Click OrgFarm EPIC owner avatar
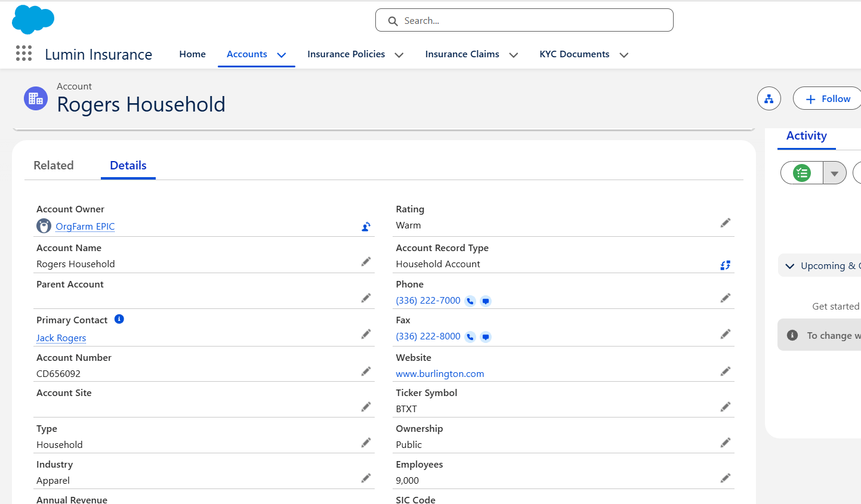 [x=44, y=226]
